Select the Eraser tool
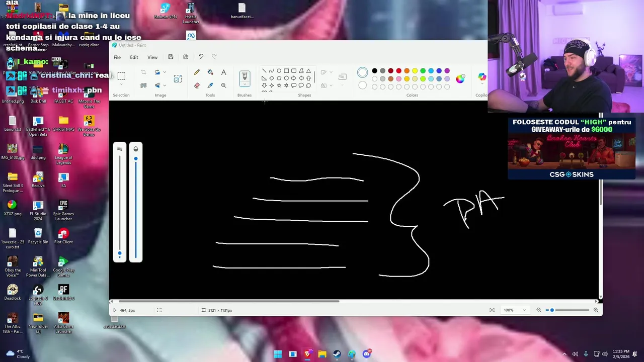 tap(197, 85)
